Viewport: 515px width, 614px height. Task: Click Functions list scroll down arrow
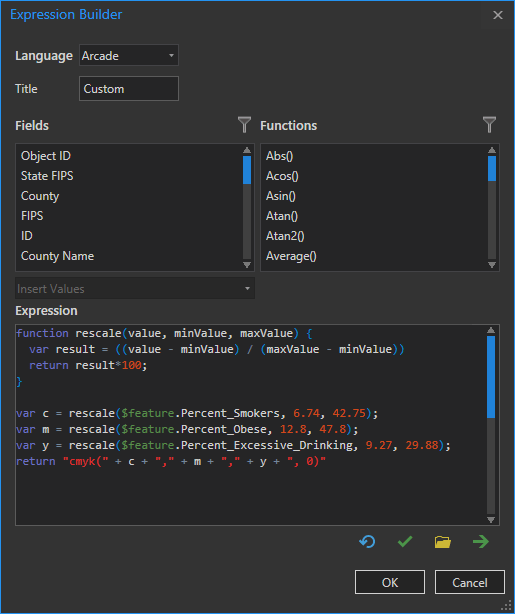pyautogui.click(x=492, y=265)
